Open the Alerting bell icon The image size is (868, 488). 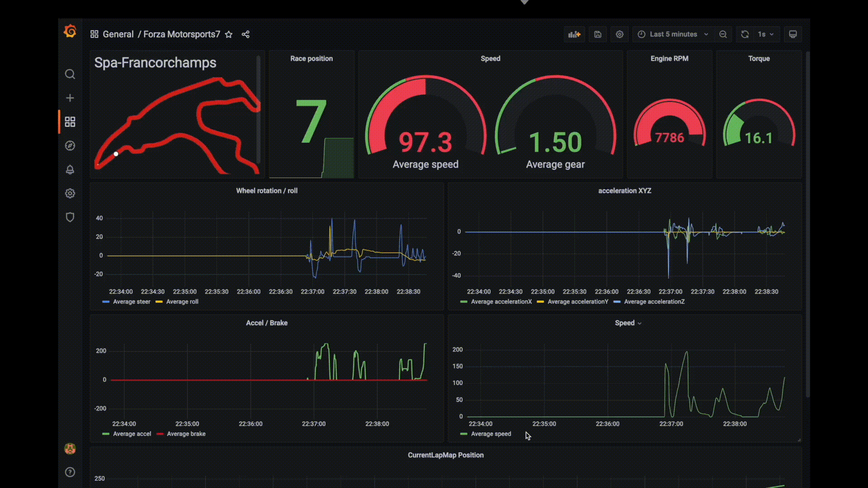70,169
